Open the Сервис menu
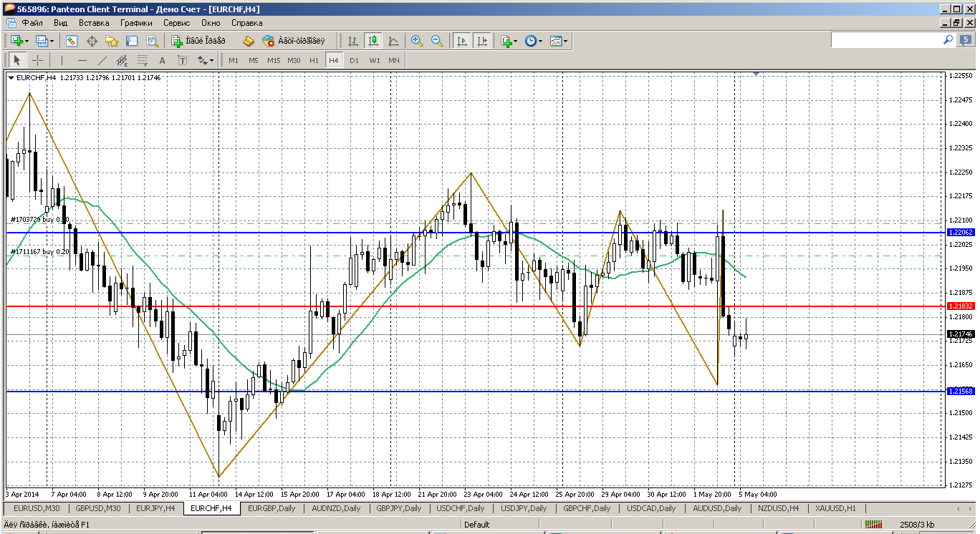The height and width of the screenshot is (534, 980). tap(176, 23)
